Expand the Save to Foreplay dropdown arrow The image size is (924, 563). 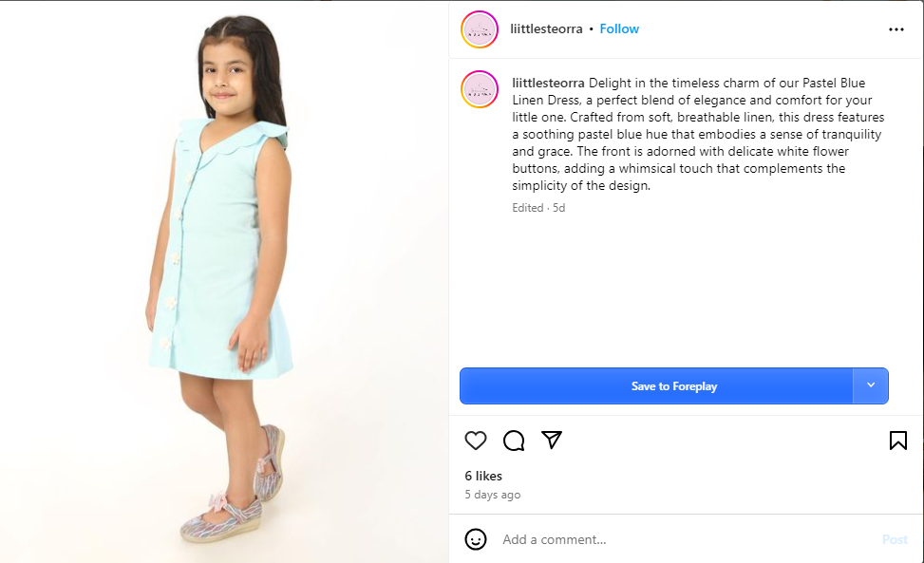click(x=871, y=386)
